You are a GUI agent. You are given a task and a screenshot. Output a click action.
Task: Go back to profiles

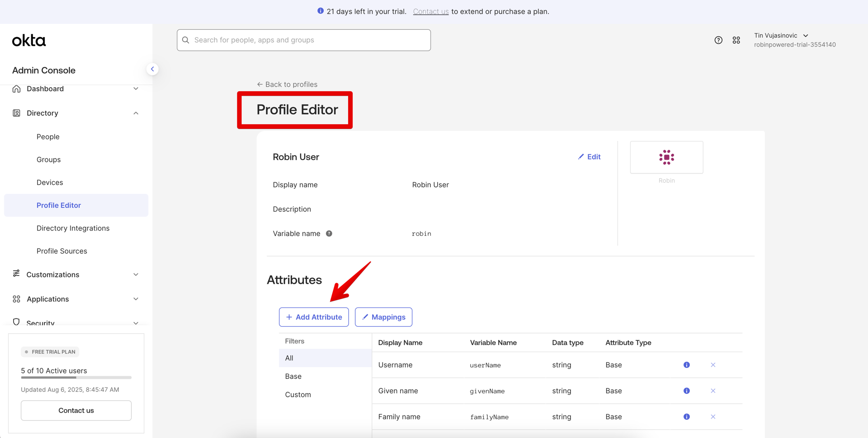coord(287,84)
